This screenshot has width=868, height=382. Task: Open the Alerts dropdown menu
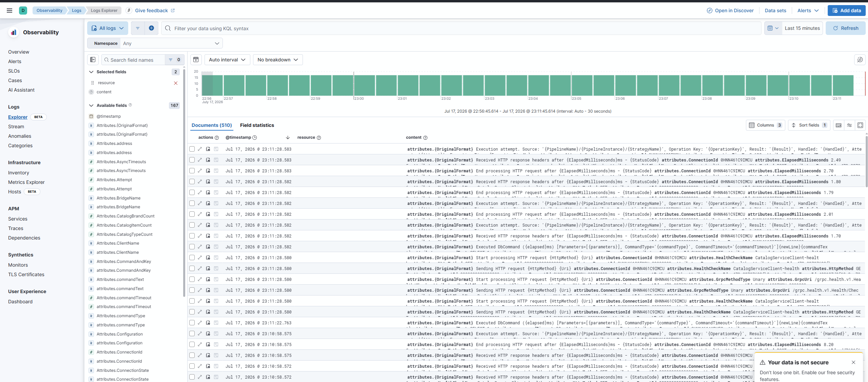[x=808, y=11]
